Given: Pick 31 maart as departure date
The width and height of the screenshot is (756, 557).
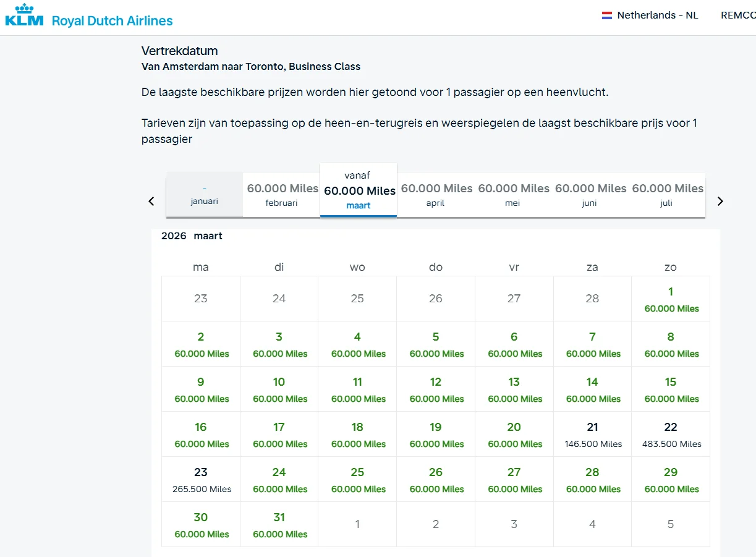Looking at the screenshot, I should coord(279,524).
